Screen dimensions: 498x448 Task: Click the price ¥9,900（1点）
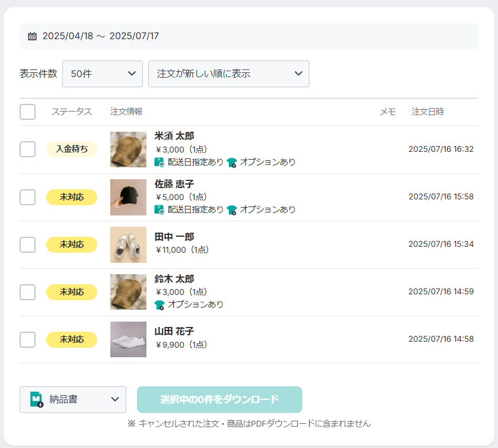pyautogui.click(x=181, y=345)
